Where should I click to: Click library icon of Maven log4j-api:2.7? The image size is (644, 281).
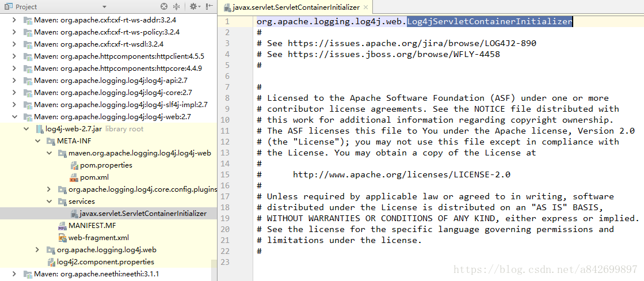pyautogui.click(x=28, y=80)
